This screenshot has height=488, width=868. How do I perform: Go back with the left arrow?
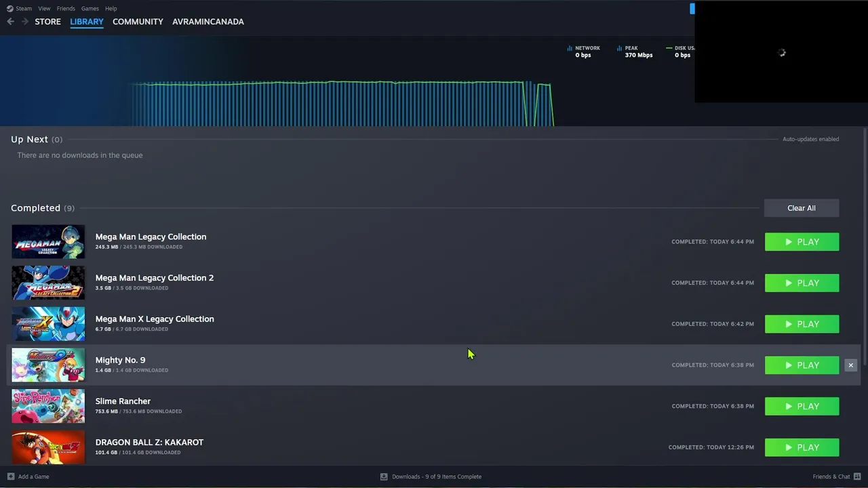pyautogui.click(x=10, y=22)
